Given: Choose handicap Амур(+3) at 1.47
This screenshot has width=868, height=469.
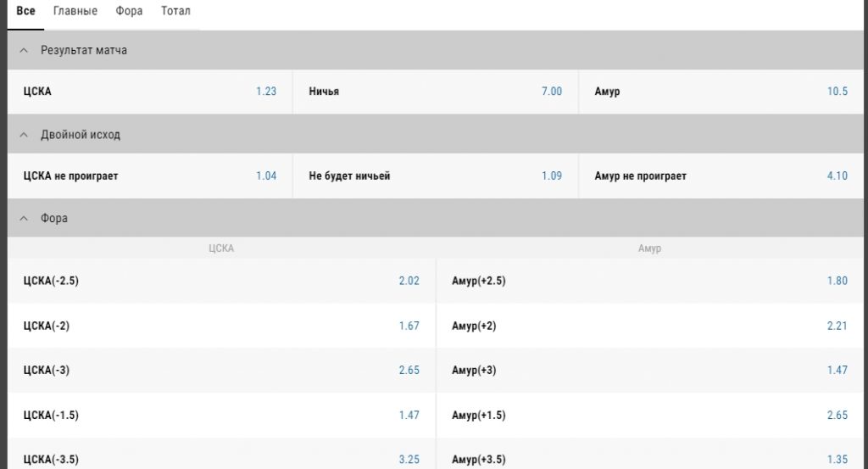Looking at the screenshot, I should (x=650, y=370).
